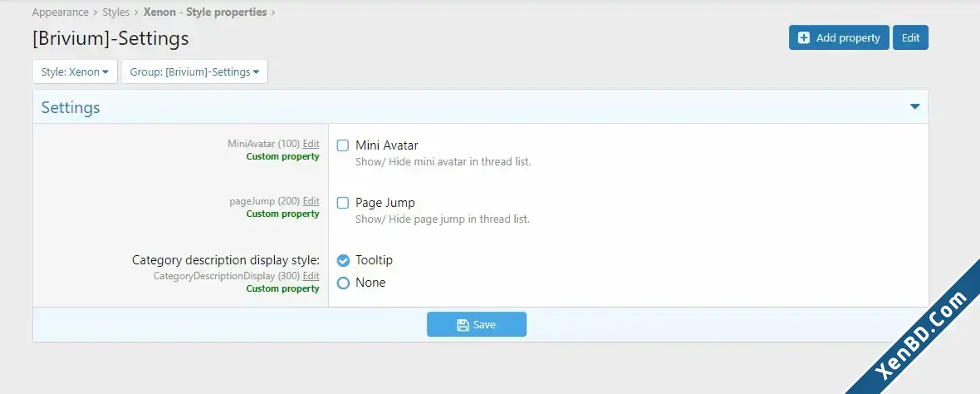Enable the Page Jump checkbox
980x394 pixels.
coord(342,204)
